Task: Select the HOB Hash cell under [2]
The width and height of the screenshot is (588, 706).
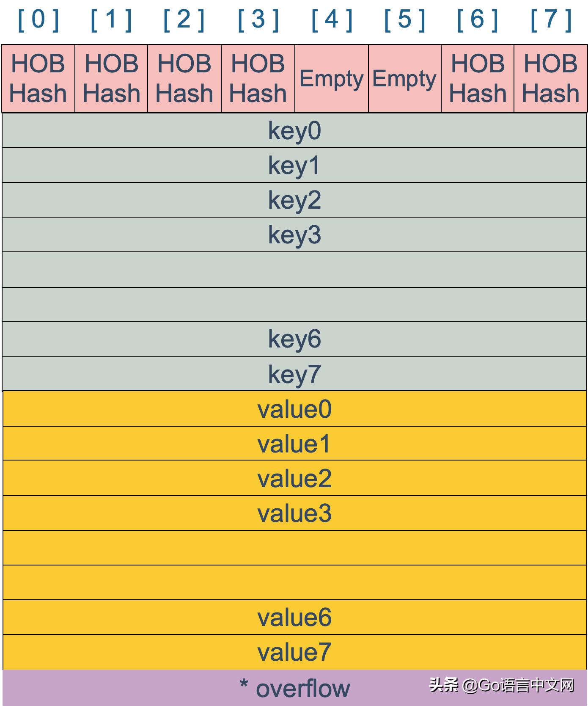Action: 184,78
